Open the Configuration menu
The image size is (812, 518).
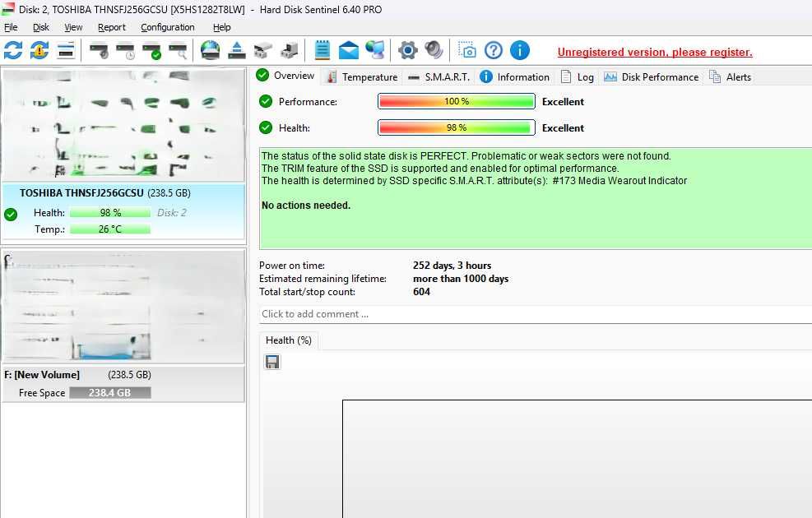pyautogui.click(x=167, y=27)
